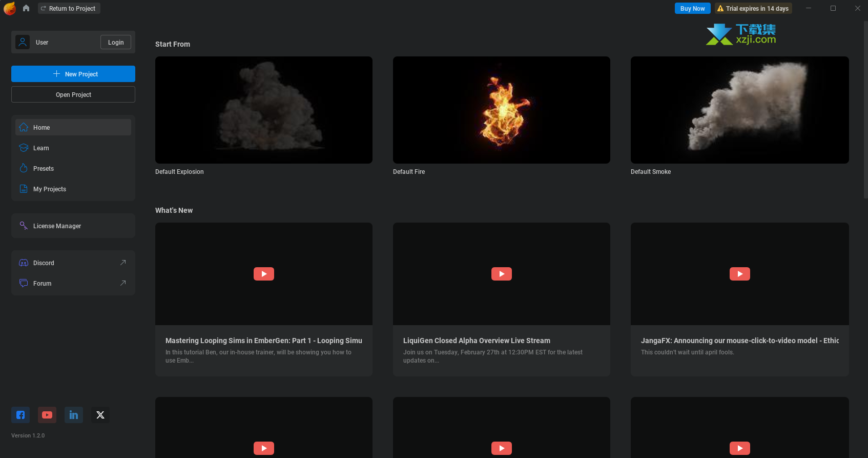The image size is (868, 458).
Task: Open the Forum link
Action: pyautogui.click(x=73, y=283)
